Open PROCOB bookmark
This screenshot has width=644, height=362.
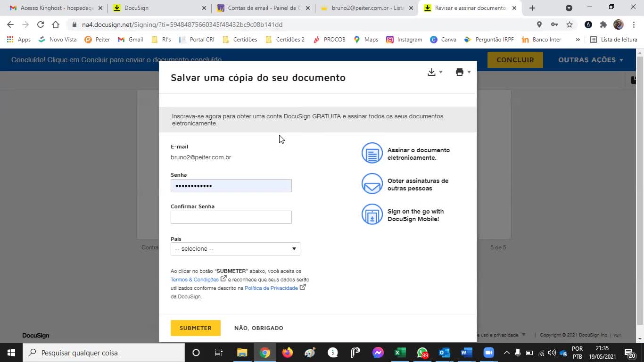329,40
